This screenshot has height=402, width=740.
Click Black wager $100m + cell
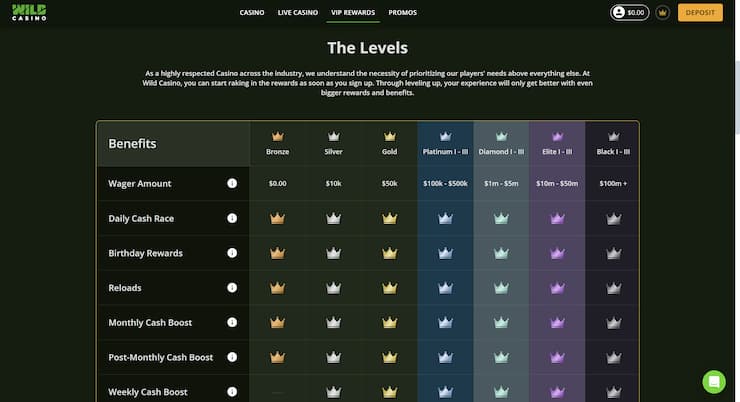coord(613,184)
